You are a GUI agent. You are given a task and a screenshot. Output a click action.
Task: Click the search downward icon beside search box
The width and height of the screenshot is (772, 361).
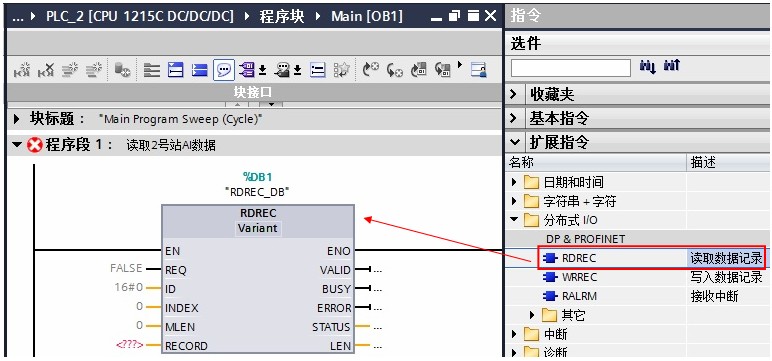[647, 66]
